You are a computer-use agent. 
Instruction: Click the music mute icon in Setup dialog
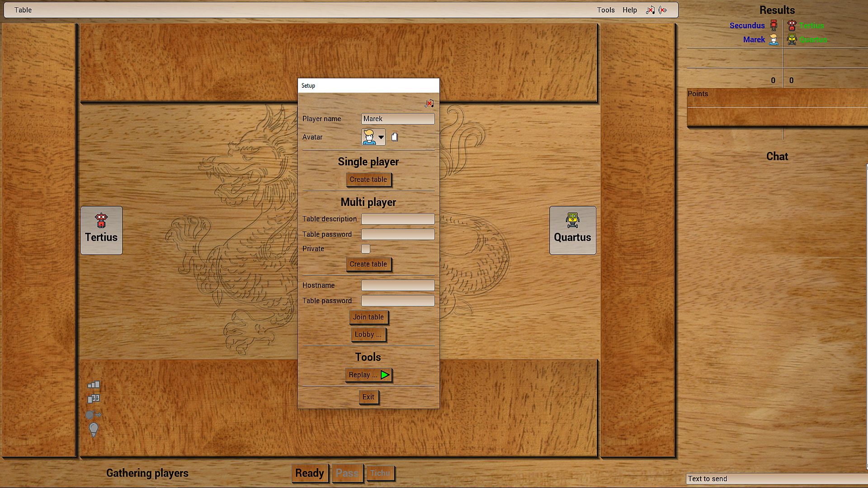click(x=429, y=103)
